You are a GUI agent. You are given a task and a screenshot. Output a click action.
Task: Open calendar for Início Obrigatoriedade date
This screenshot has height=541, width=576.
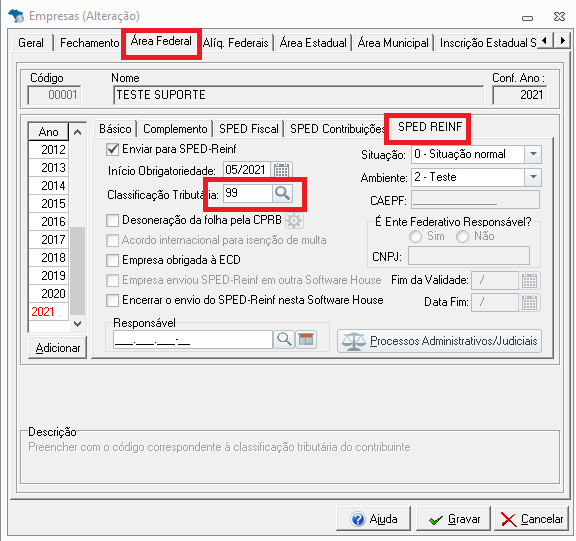pyautogui.click(x=282, y=170)
